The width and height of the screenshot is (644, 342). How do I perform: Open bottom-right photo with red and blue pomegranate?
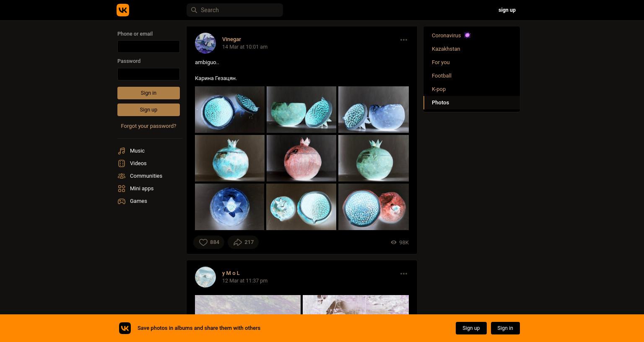374,207
